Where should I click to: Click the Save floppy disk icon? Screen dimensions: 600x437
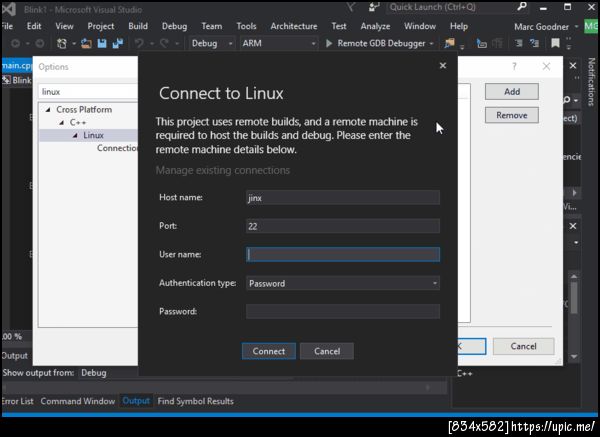click(x=102, y=44)
